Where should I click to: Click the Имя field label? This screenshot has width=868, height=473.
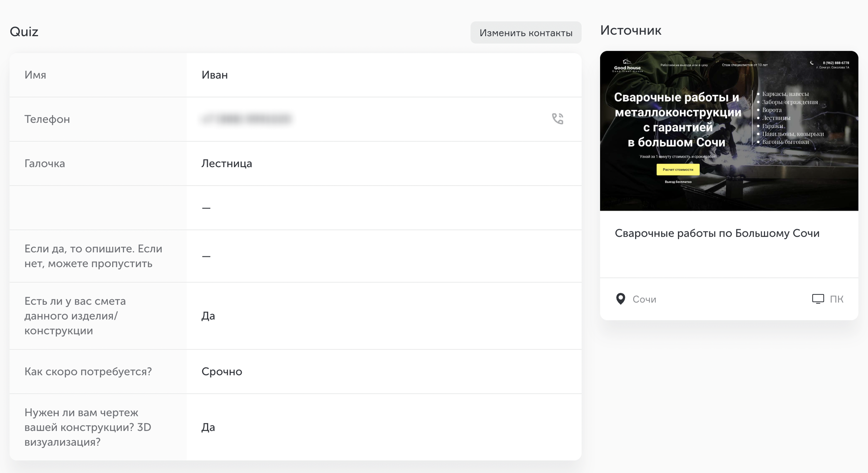coord(35,75)
